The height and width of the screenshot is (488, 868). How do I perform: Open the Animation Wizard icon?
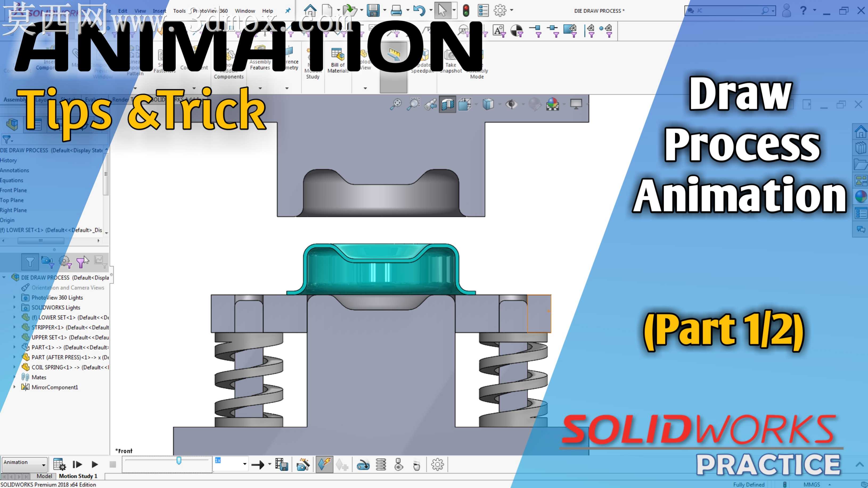[x=303, y=464]
